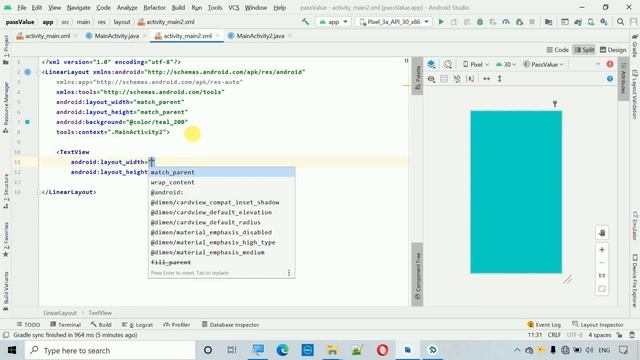640x360 pixels.
Task: Open the Layout Inspector panel
Action: click(598, 324)
